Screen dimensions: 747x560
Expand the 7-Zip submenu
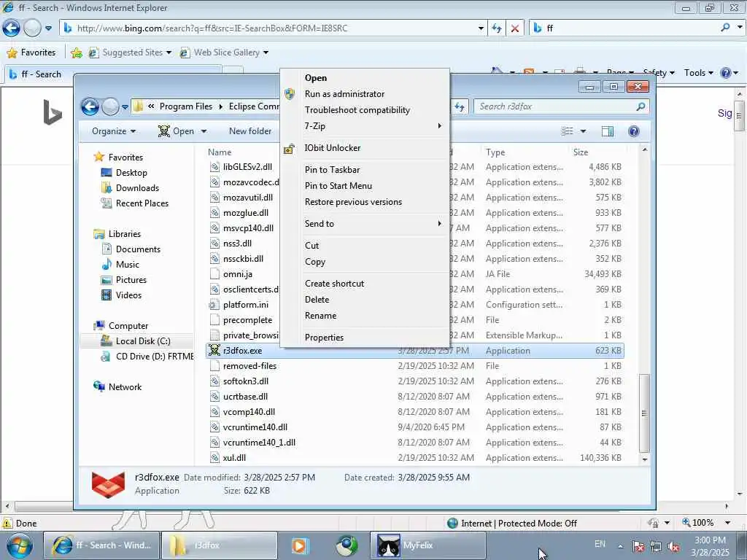pos(365,126)
